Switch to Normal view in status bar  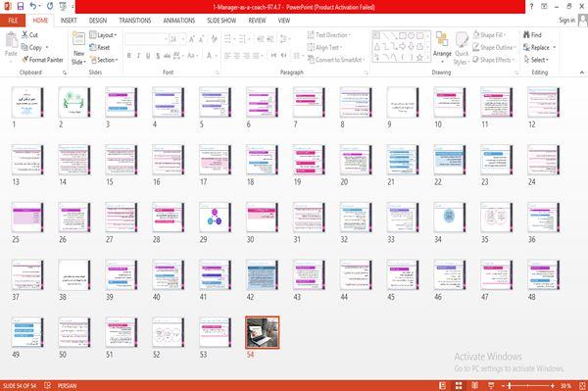tap(443, 385)
